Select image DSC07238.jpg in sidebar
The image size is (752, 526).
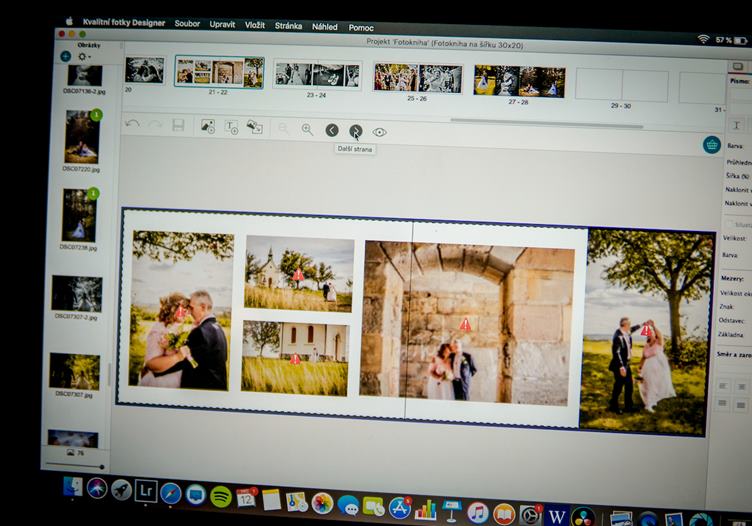[79, 215]
